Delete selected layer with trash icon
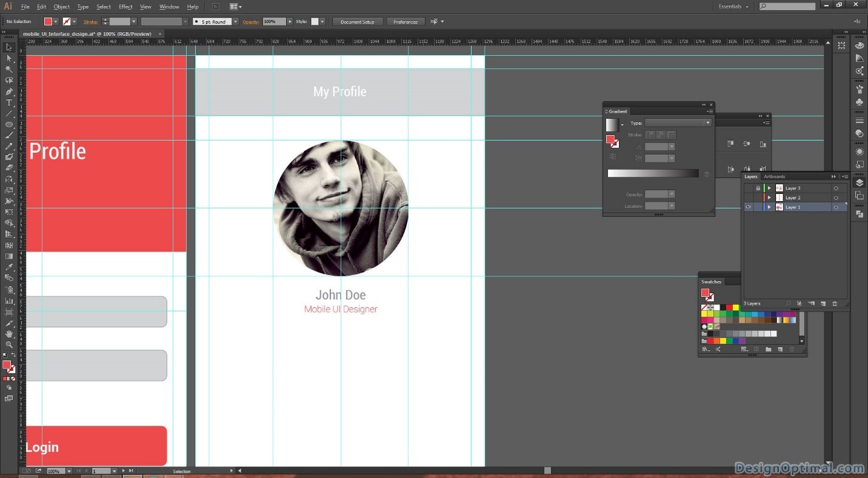This screenshot has height=478, width=868. tap(835, 304)
